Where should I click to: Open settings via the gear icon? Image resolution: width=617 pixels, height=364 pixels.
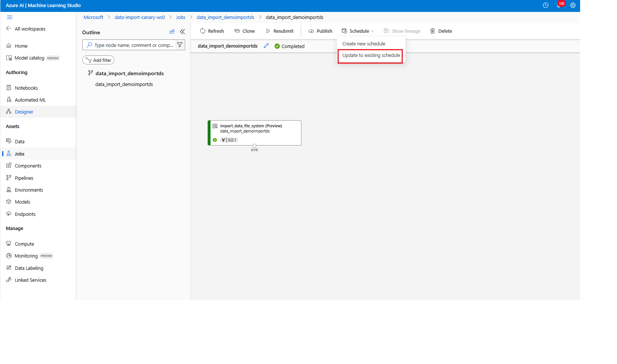(573, 5)
